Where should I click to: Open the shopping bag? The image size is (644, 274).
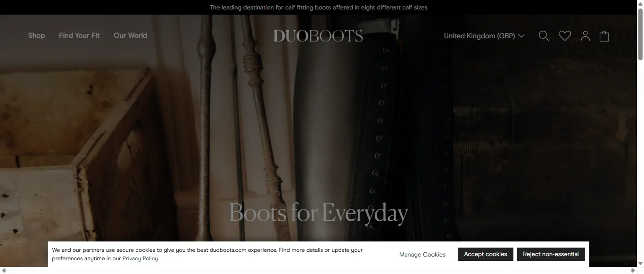point(604,35)
